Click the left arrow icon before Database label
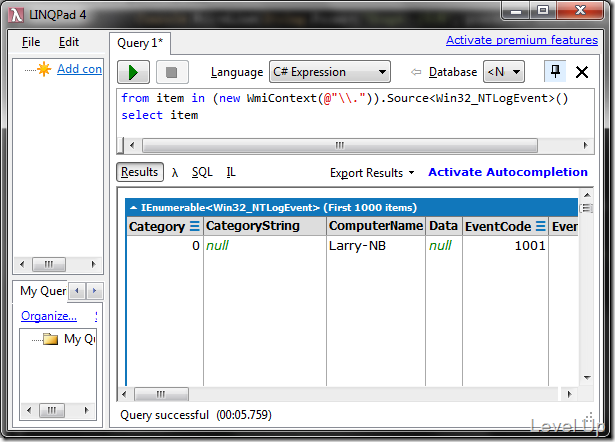615x442 pixels. coord(416,72)
